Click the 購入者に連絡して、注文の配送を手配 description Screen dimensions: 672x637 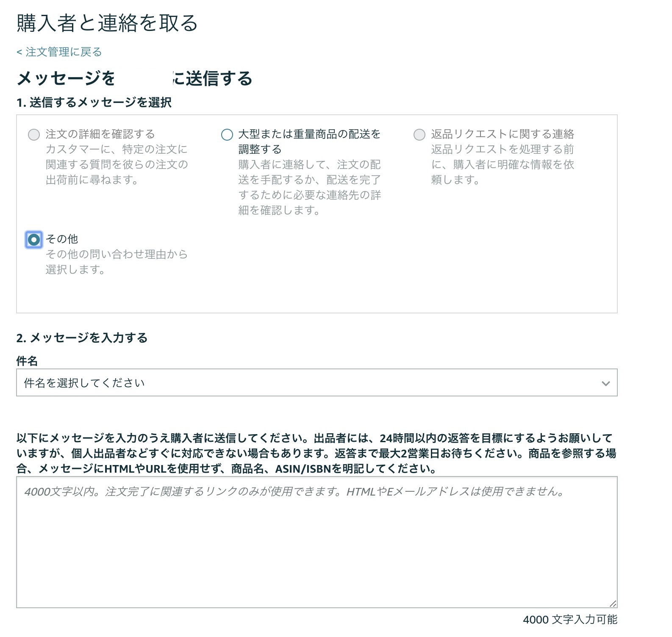(310, 187)
